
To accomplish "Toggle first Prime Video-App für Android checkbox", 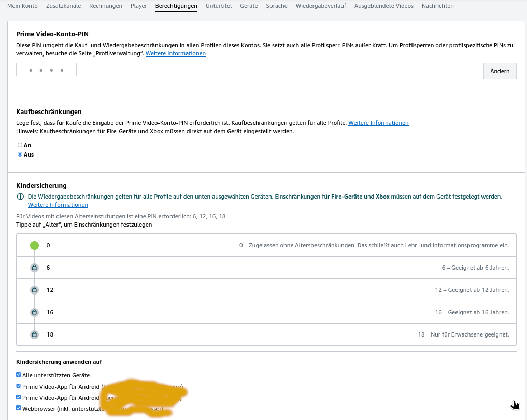I will tap(19, 386).
